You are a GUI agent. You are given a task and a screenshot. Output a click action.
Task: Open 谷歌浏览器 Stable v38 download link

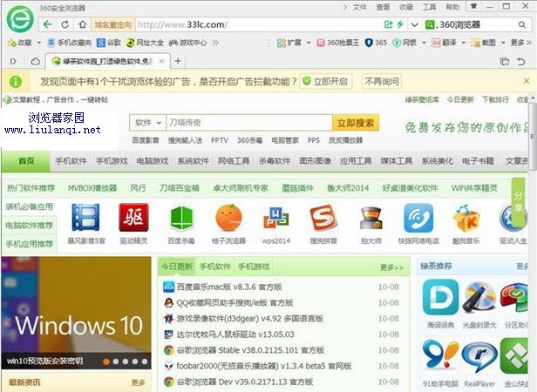(x=250, y=350)
